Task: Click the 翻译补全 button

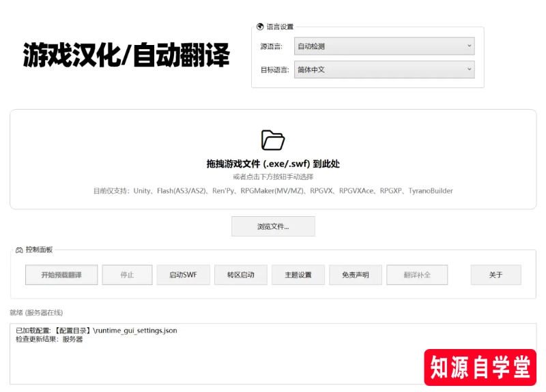Action: (417, 275)
